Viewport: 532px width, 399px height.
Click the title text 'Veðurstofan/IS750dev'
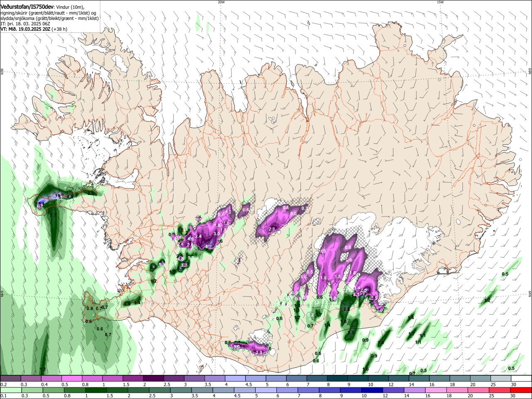pyautogui.click(x=27, y=7)
